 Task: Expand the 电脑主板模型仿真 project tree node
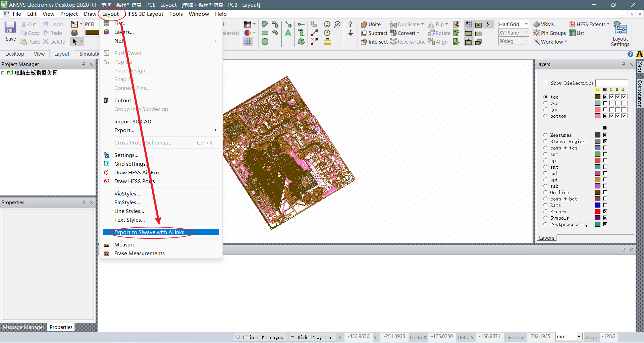click(x=3, y=73)
